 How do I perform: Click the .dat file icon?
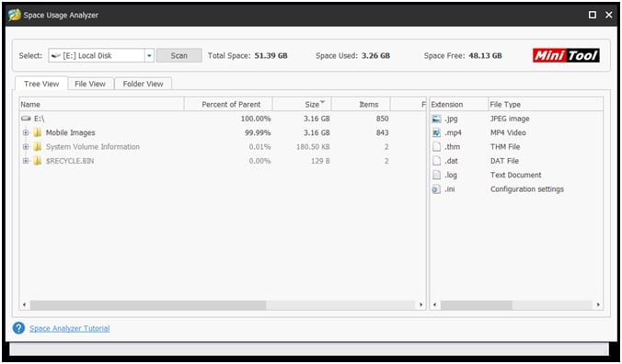click(436, 161)
